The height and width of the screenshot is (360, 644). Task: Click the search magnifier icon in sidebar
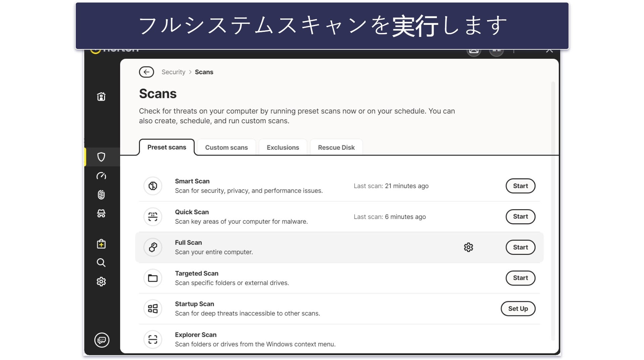101,263
